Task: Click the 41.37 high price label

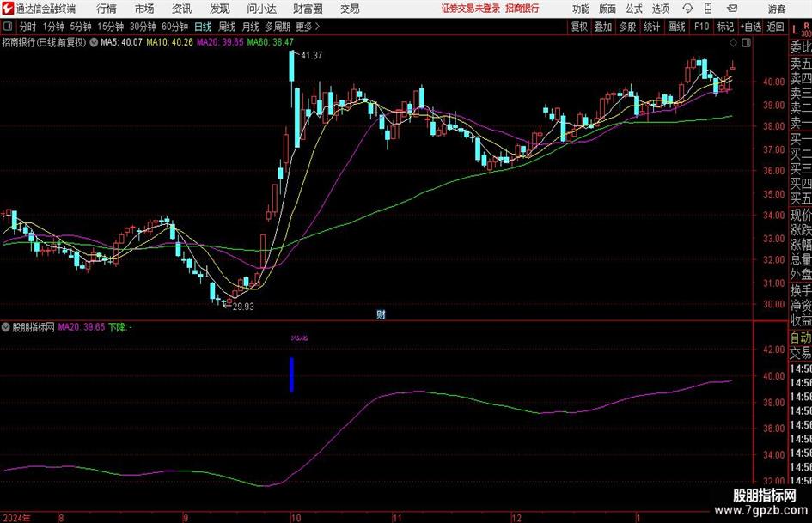Action: [311, 55]
